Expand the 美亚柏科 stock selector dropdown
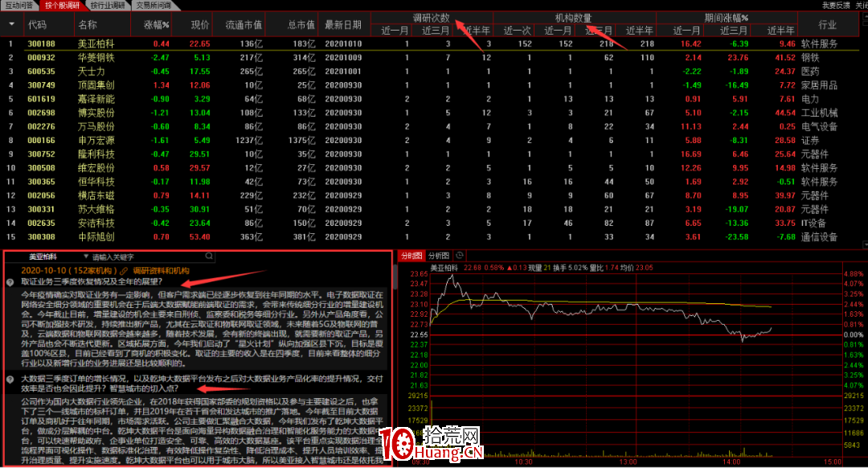The image size is (868, 468). point(86,257)
